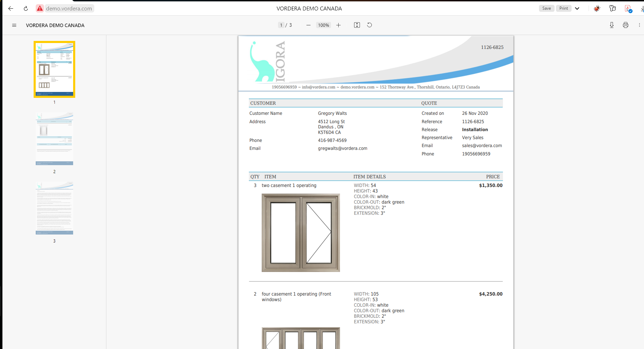
Task: Download the PDF from viewer toolbar
Action: pyautogui.click(x=611, y=25)
